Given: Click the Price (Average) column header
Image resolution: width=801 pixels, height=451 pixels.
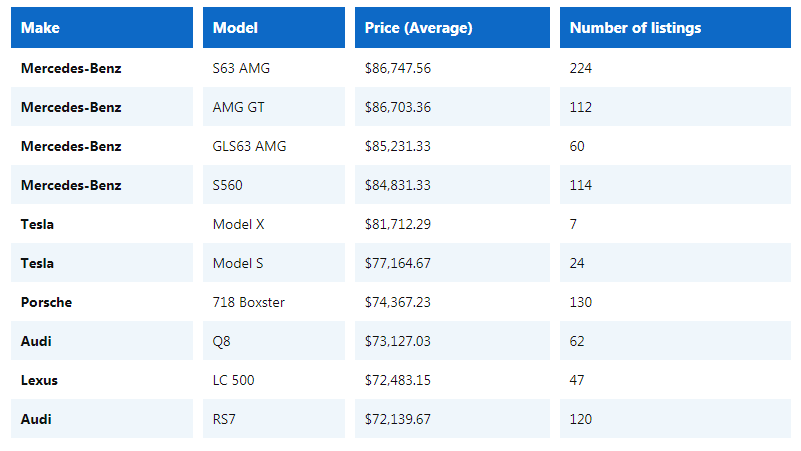Looking at the screenshot, I should click(x=452, y=28).
